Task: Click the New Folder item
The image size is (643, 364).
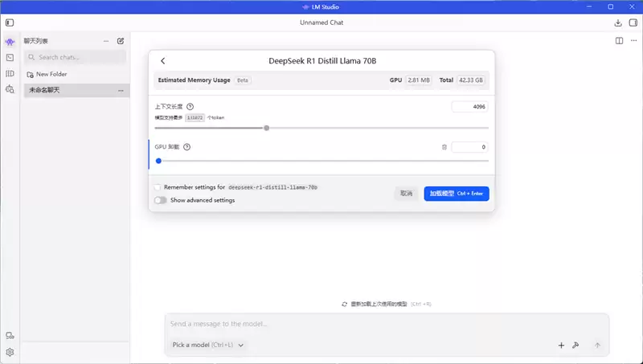Action: click(x=47, y=74)
